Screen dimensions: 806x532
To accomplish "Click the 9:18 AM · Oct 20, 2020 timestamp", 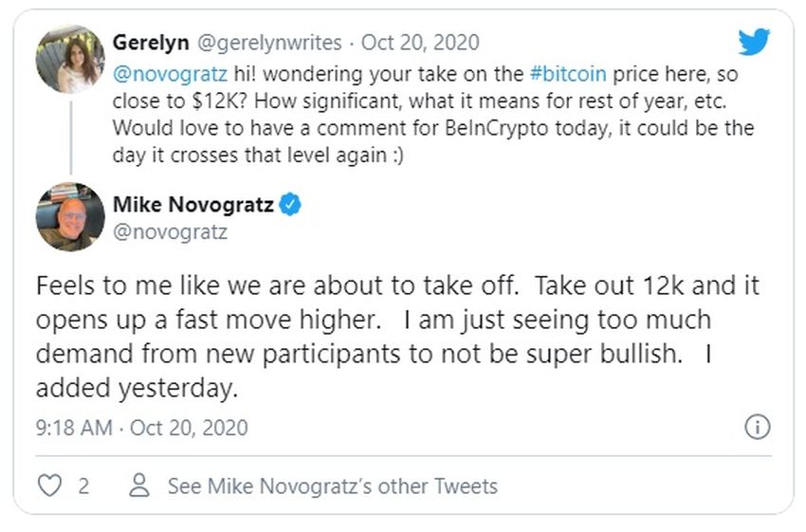I will (141, 428).
